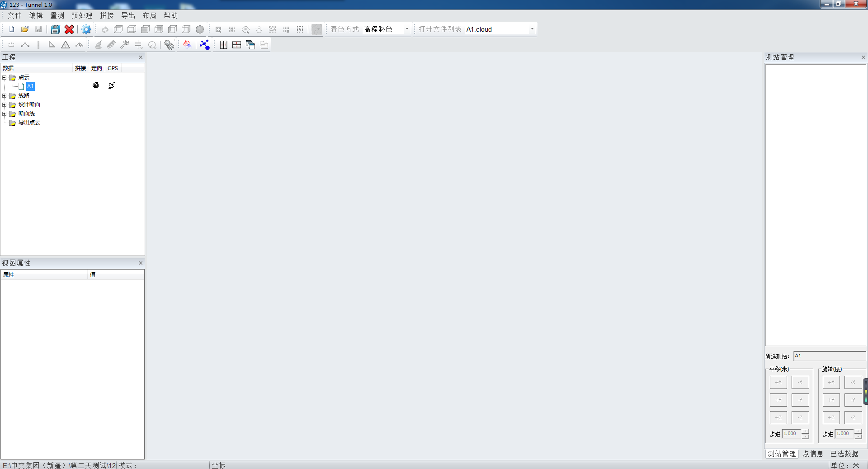Select the horizontal split layout icon
The image size is (868, 469).
(x=236, y=45)
